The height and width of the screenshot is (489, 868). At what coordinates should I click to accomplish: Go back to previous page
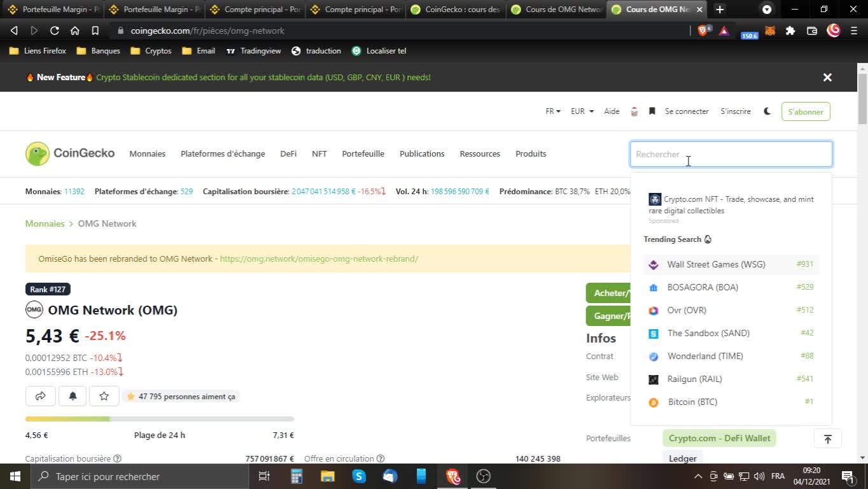(14, 31)
